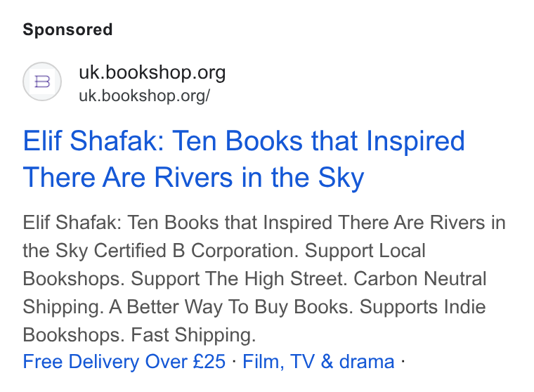Click separator dot after Free Delivery Over £25
The width and height of the screenshot is (534, 392).
point(234,361)
